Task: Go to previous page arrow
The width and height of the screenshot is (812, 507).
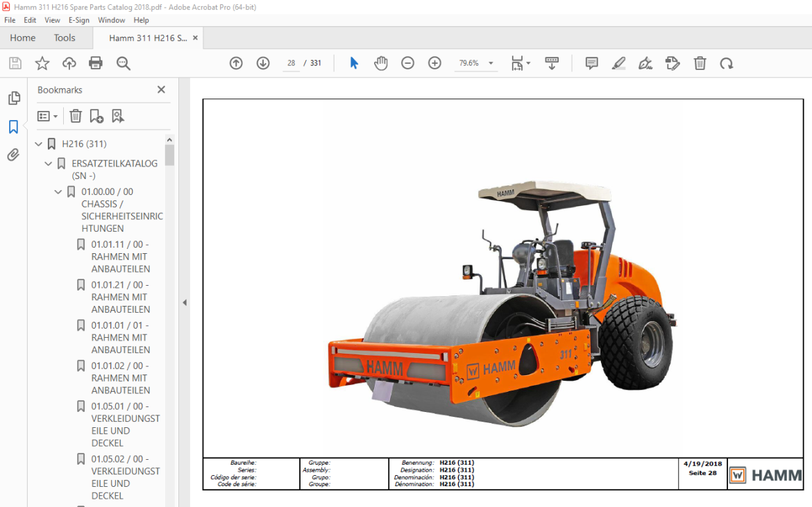Action: coord(236,63)
